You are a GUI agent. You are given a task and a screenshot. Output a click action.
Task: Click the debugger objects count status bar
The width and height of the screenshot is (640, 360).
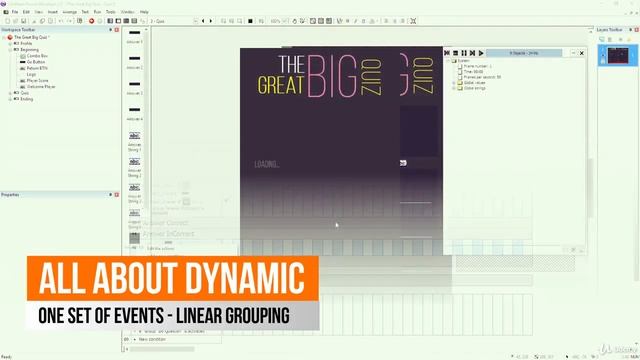tap(524, 53)
